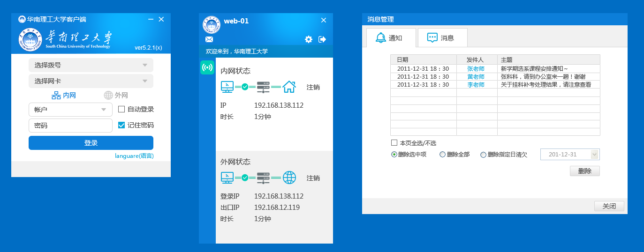Open settings gear in web-01 window
Viewport: 644px width, 252px height.
pos(309,39)
